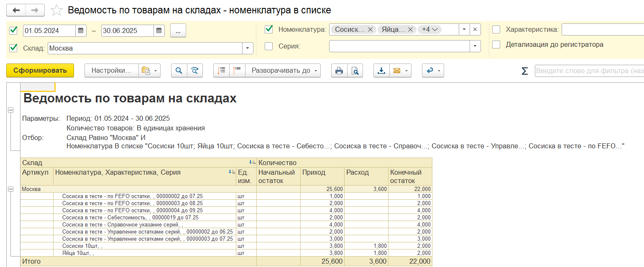Image resolution: width=644 pixels, height=267 pixels.
Task: Collapse the Москва group in report
Action: click(x=10, y=189)
